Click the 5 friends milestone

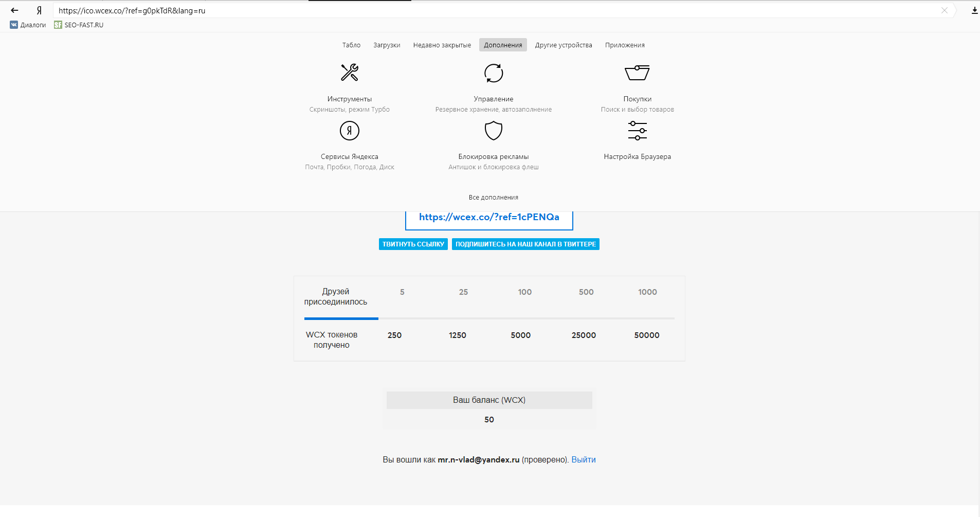(x=402, y=292)
